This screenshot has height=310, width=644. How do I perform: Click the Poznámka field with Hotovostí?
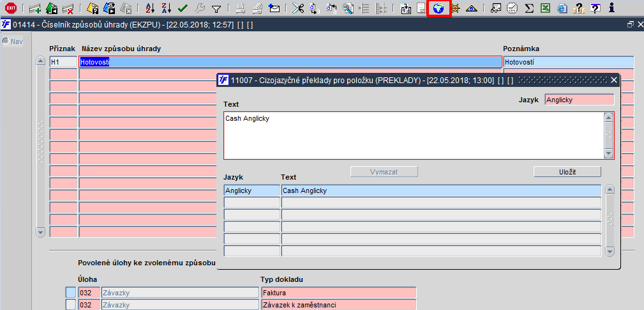point(569,62)
